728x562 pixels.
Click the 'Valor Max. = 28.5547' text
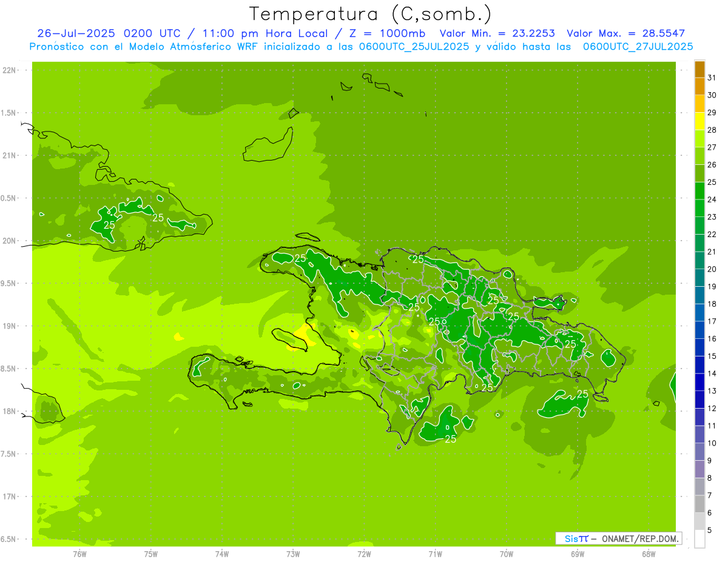(625, 33)
